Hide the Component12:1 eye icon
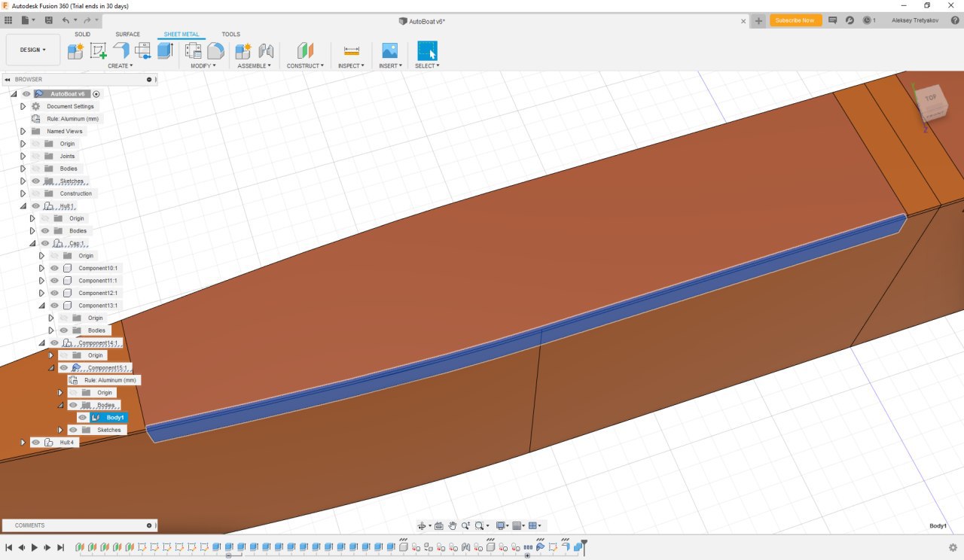 54,293
